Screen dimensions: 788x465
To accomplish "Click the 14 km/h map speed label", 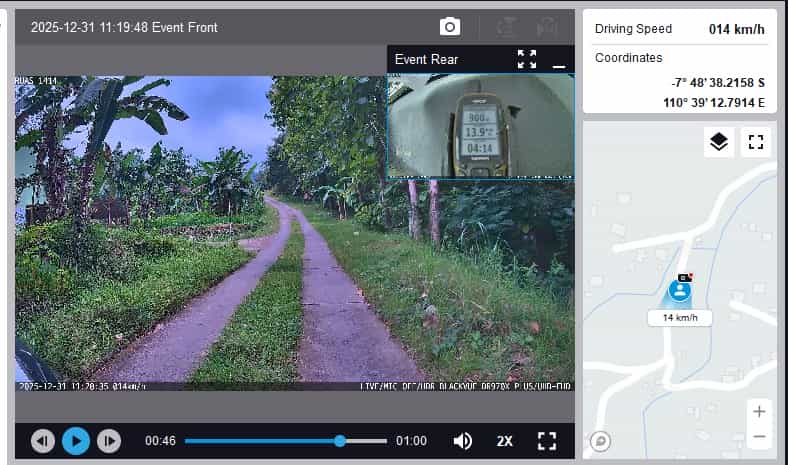I will [680, 318].
